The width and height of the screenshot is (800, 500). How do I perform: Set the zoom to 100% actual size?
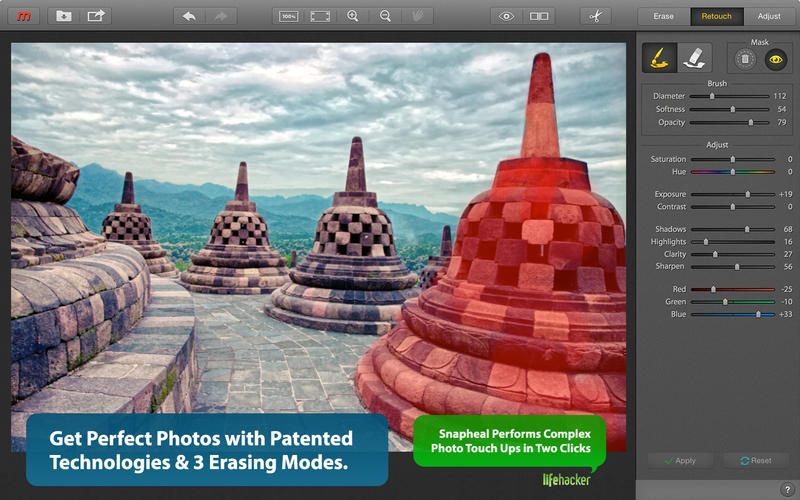pos(288,16)
